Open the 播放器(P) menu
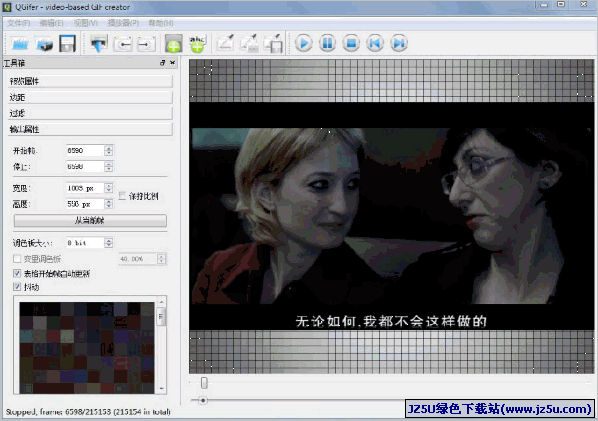The image size is (598, 421). 123,23
